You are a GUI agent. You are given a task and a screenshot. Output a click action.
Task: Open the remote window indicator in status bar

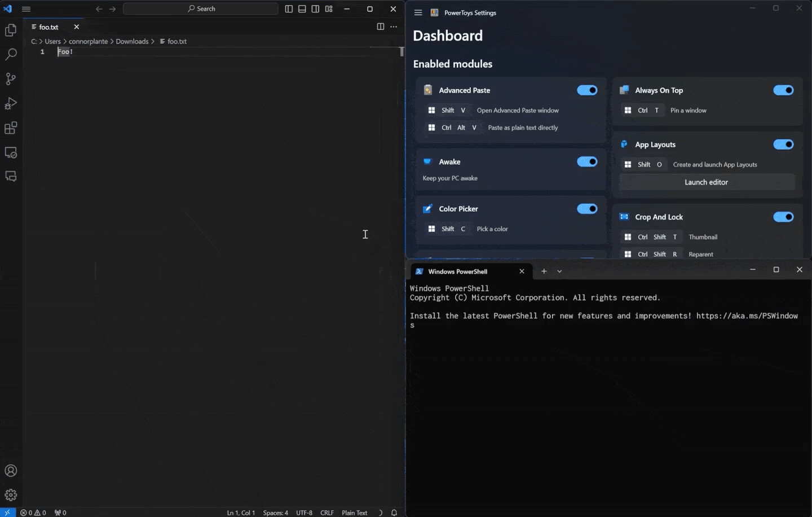point(7,512)
